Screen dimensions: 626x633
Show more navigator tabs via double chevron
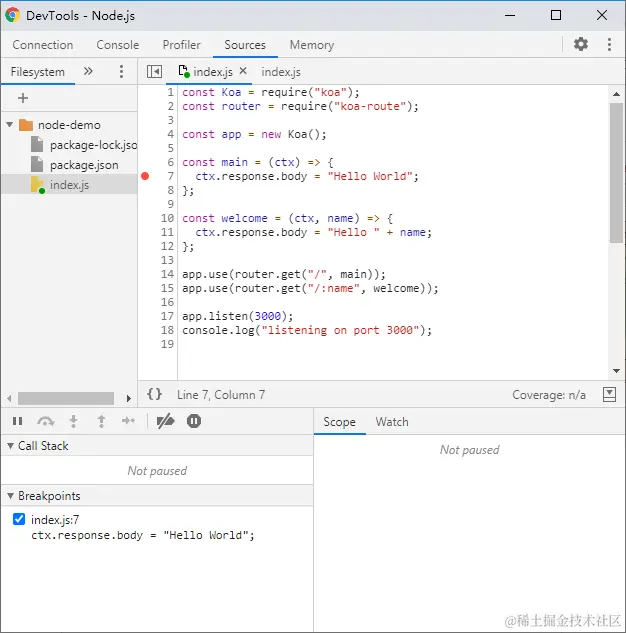point(88,71)
